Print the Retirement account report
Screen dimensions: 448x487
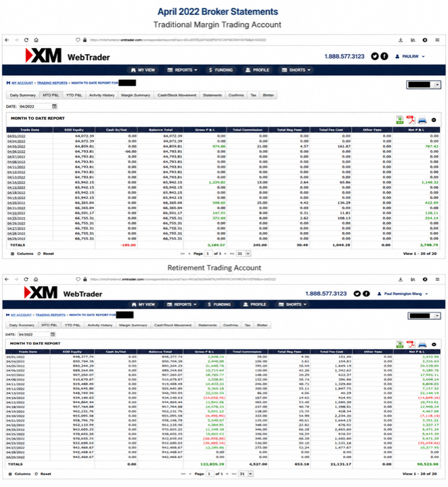click(x=422, y=344)
